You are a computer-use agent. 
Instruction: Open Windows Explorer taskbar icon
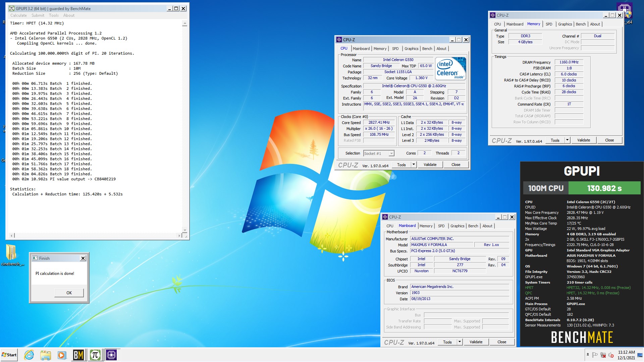45,355
